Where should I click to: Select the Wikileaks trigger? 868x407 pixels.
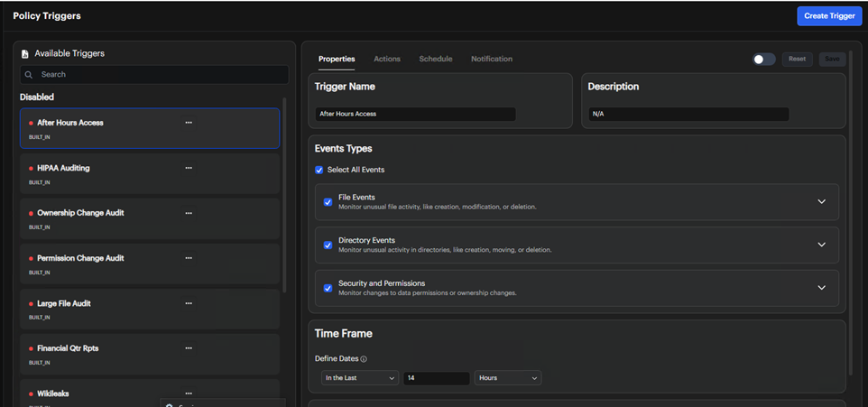[x=150, y=393]
